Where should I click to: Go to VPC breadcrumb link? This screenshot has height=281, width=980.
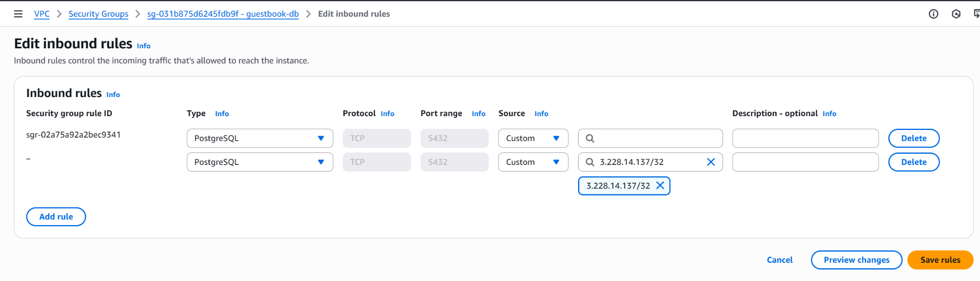click(x=42, y=14)
